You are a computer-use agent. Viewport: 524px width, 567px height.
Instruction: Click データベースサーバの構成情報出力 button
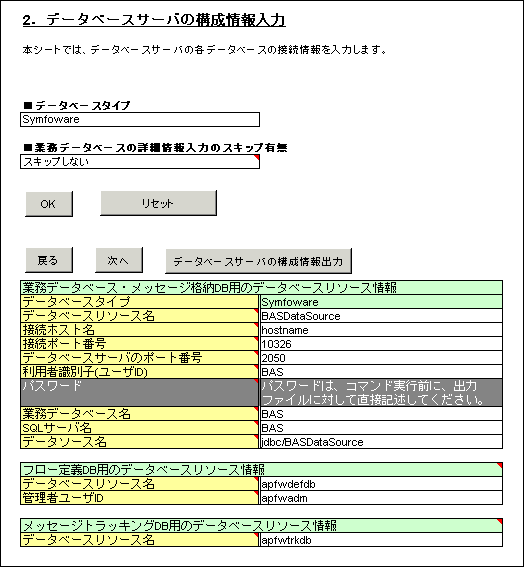click(259, 261)
